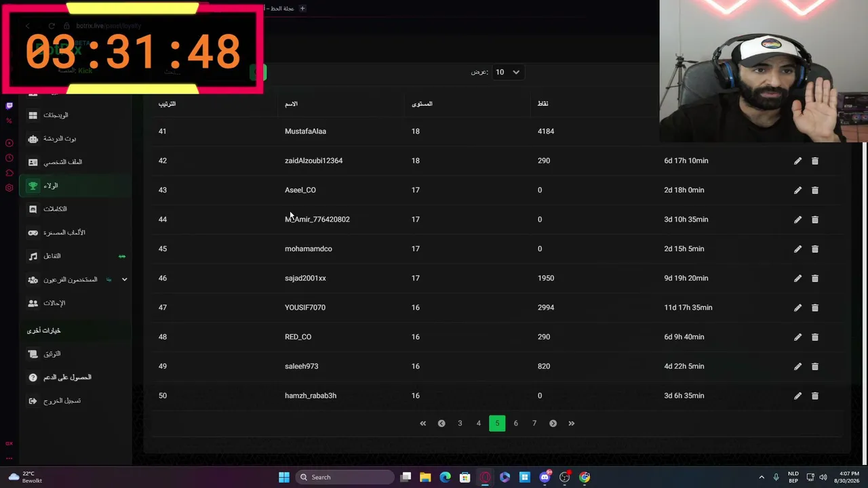The image size is (868, 488).
Task: Open Google Chrome from taskbar
Action: 585,477
